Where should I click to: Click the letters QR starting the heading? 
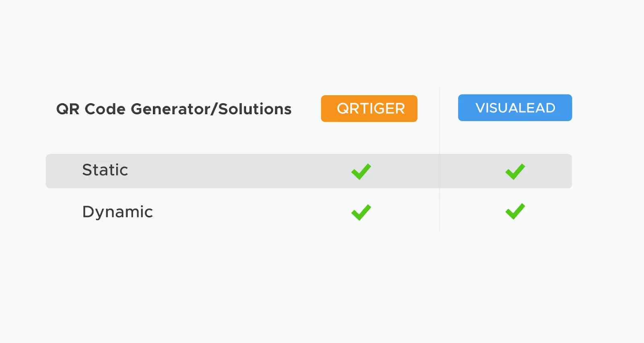point(68,109)
